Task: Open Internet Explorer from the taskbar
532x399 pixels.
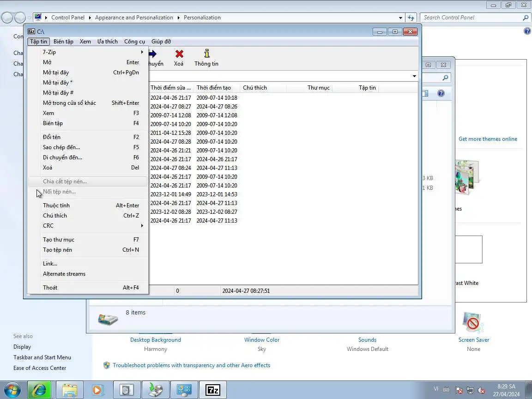Action: [39, 390]
